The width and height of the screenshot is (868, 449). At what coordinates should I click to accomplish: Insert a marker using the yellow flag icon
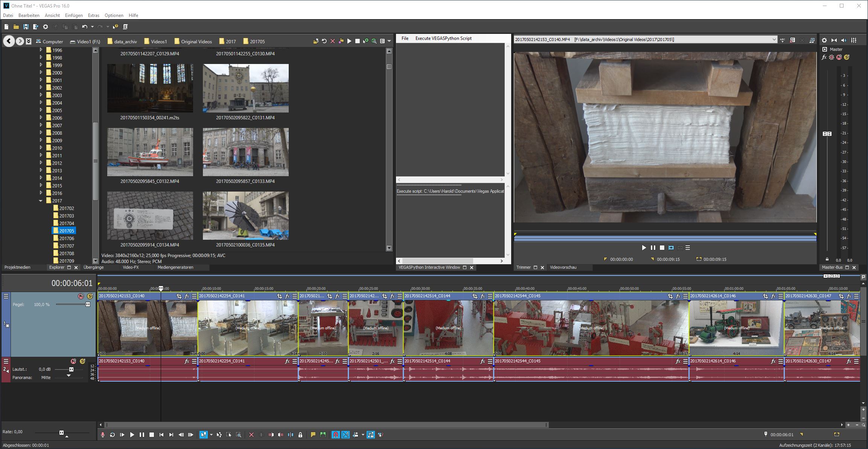(x=313, y=435)
